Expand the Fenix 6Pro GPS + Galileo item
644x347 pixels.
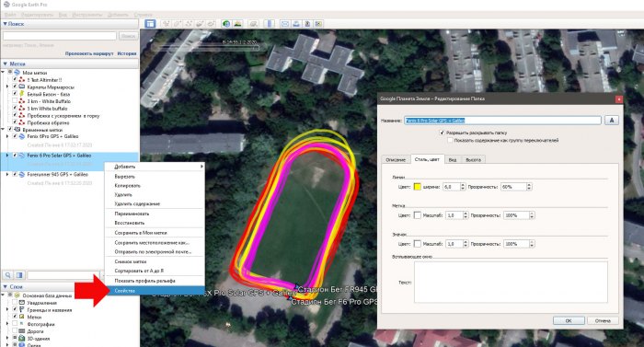tap(7, 136)
